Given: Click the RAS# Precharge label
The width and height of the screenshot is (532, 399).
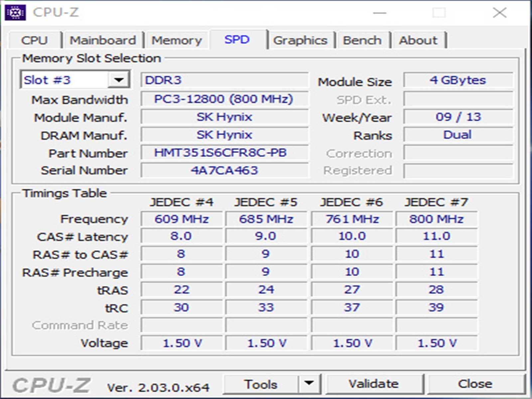Looking at the screenshot, I should pos(75,273).
